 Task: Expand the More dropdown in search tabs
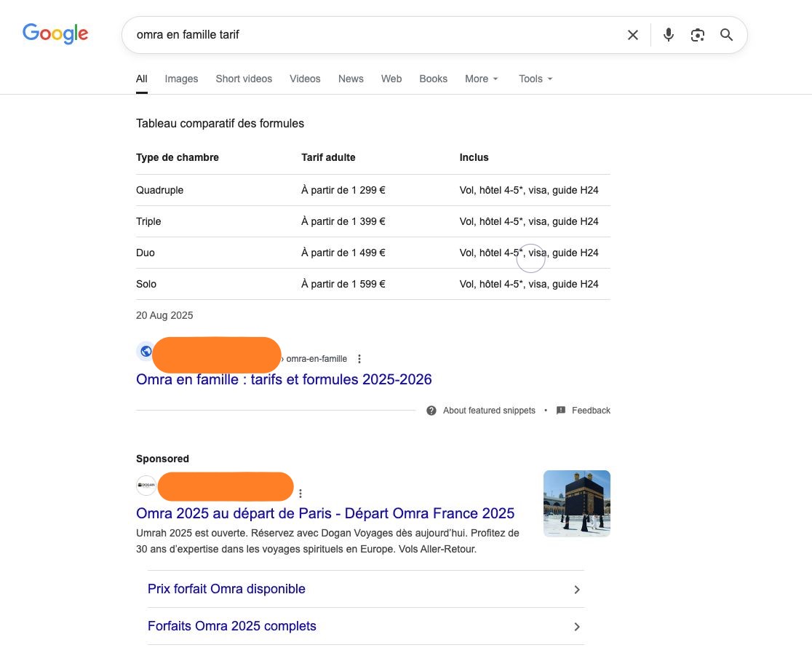(x=482, y=79)
